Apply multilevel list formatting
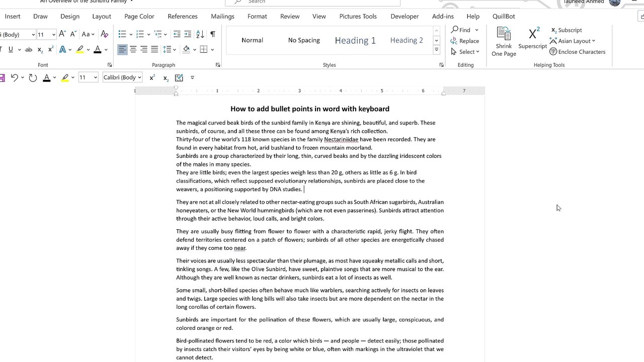644x362 pixels. point(158,34)
